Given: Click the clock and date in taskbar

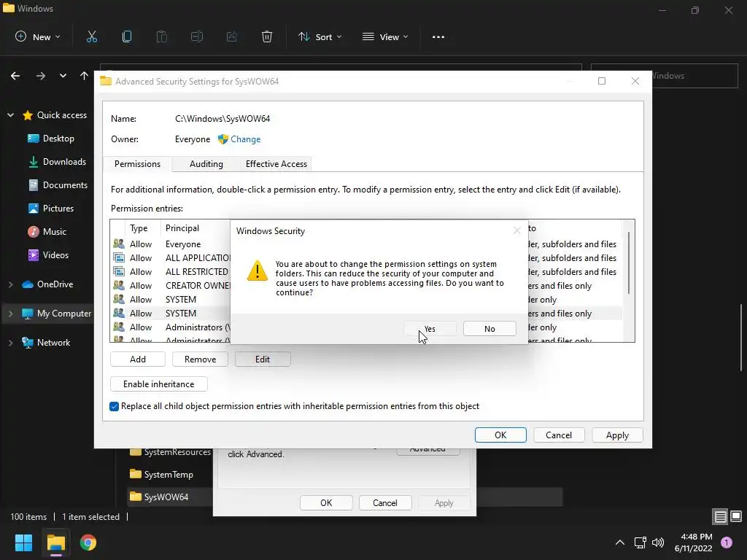Looking at the screenshot, I should point(694,542).
